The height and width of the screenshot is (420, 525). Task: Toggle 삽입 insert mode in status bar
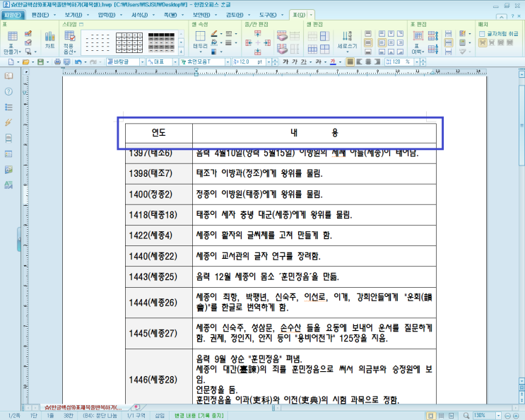point(160,416)
